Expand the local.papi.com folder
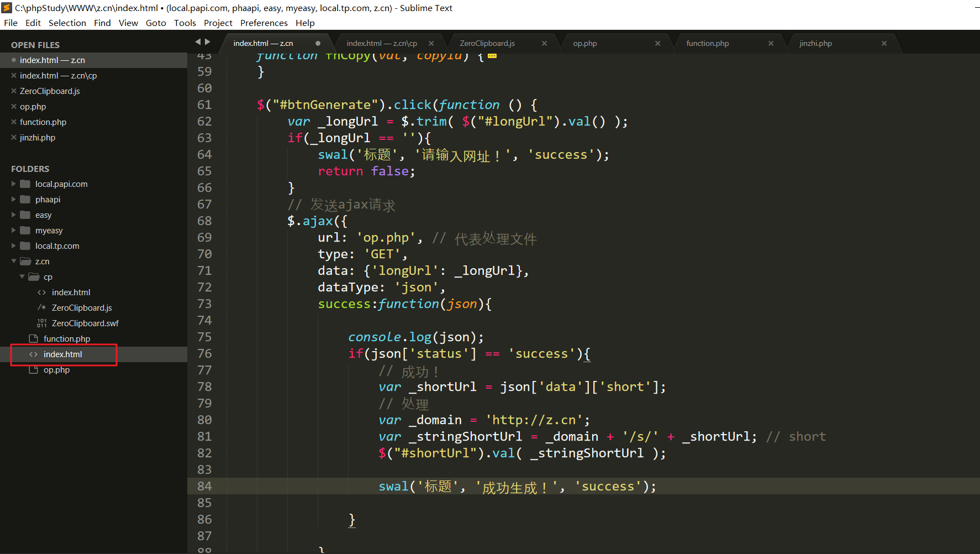 pyautogui.click(x=14, y=184)
